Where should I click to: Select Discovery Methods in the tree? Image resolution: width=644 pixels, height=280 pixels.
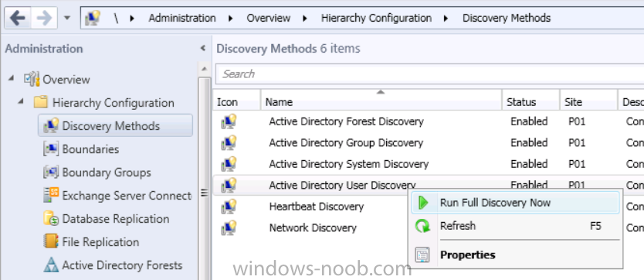pyautogui.click(x=111, y=126)
